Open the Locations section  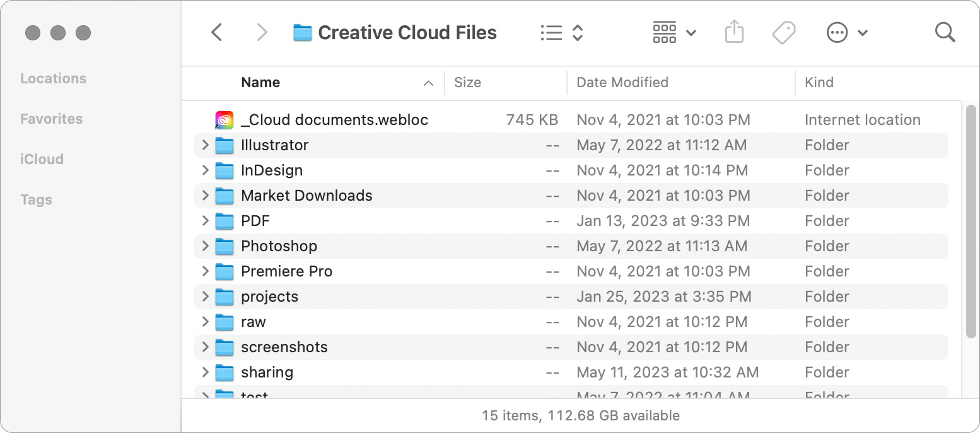pyautogui.click(x=53, y=78)
